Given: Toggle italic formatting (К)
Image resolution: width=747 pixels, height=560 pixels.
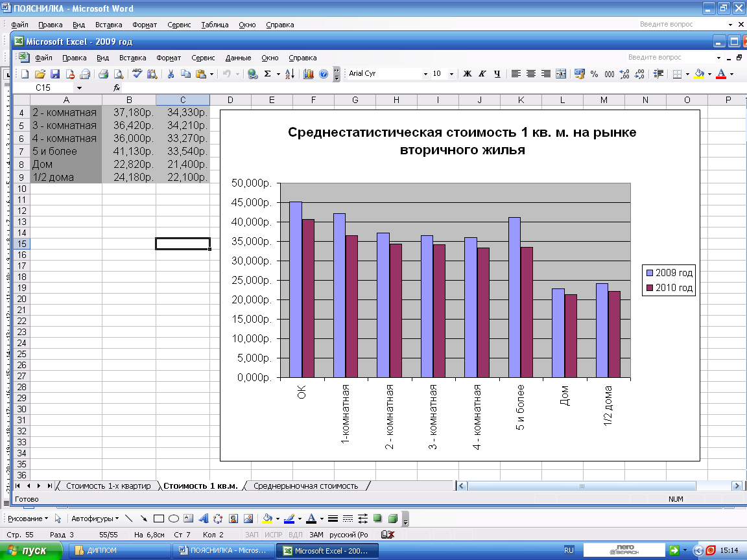Looking at the screenshot, I should (x=482, y=74).
